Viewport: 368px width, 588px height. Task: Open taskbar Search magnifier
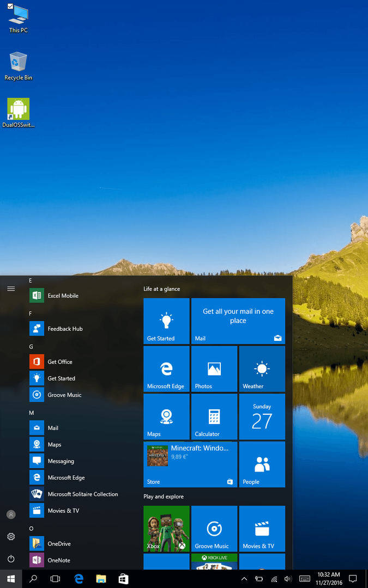coord(33,579)
